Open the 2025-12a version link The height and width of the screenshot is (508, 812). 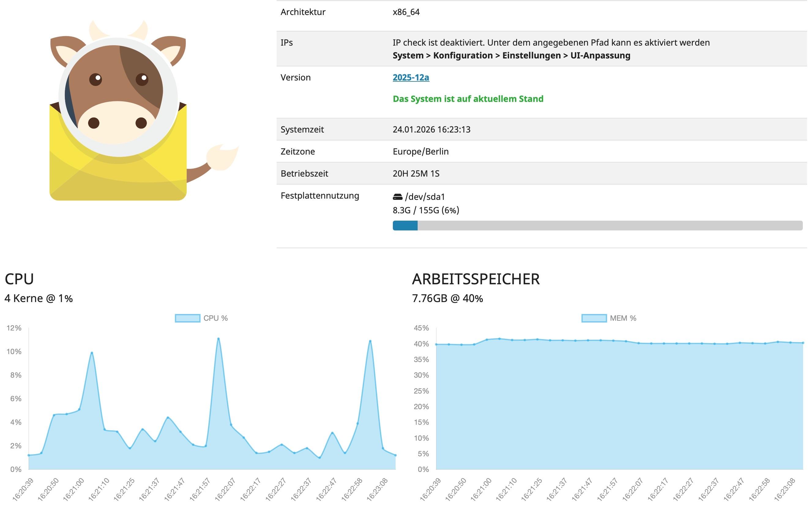coord(410,77)
